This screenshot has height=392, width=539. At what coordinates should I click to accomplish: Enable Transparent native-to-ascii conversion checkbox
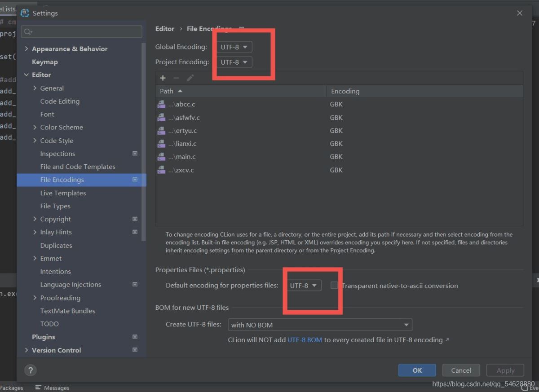pyautogui.click(x=334, y=286)
